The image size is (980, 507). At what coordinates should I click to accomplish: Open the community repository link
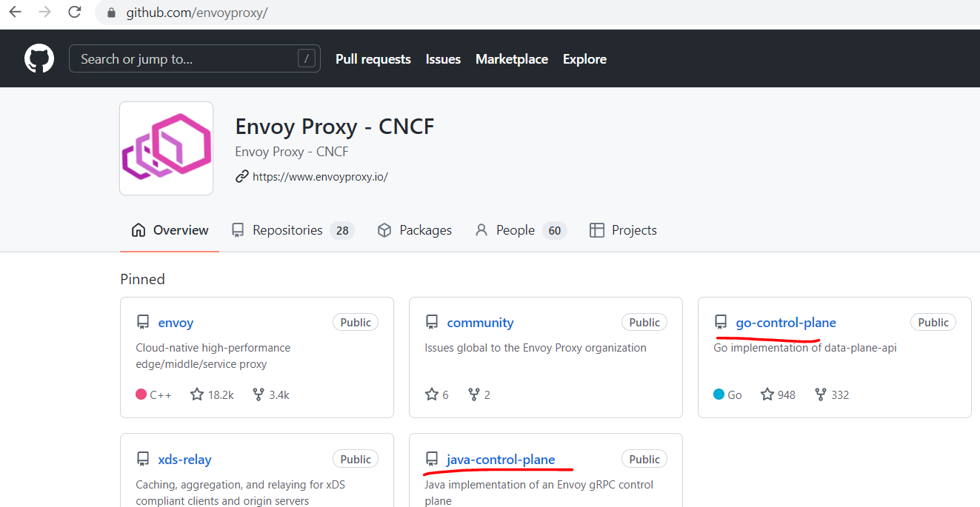480,323
